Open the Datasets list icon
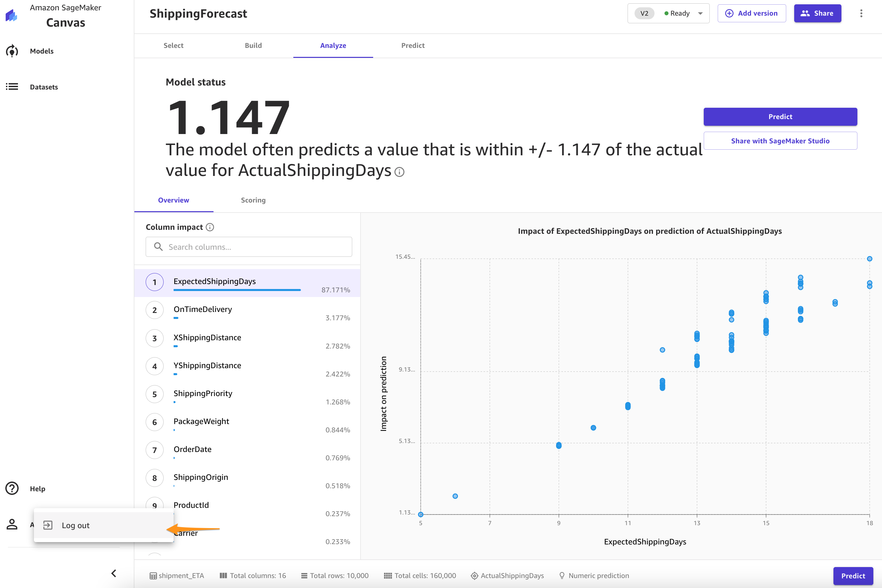Viewport: 882px width, 588px height. 12,87
